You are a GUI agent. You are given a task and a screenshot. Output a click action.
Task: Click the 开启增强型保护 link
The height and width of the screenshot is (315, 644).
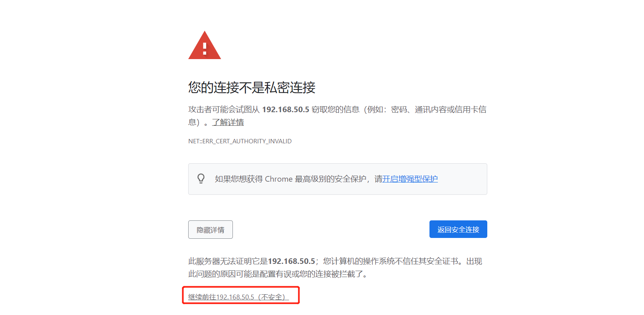tap(410, 179)
